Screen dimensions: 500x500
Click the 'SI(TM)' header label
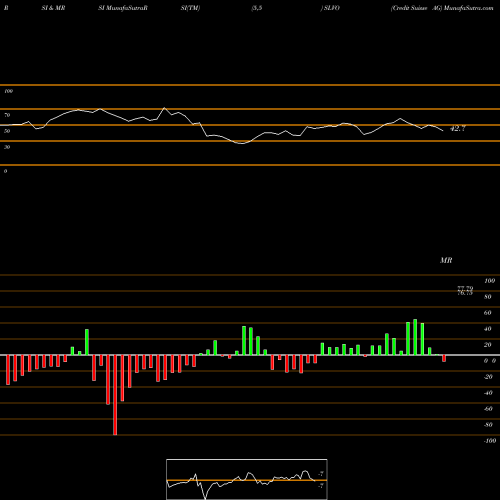tap(190, 8)
